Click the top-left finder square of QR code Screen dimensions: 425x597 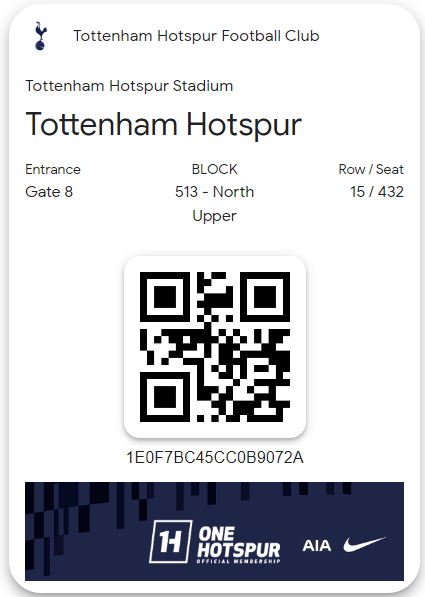tap(165, 297)
